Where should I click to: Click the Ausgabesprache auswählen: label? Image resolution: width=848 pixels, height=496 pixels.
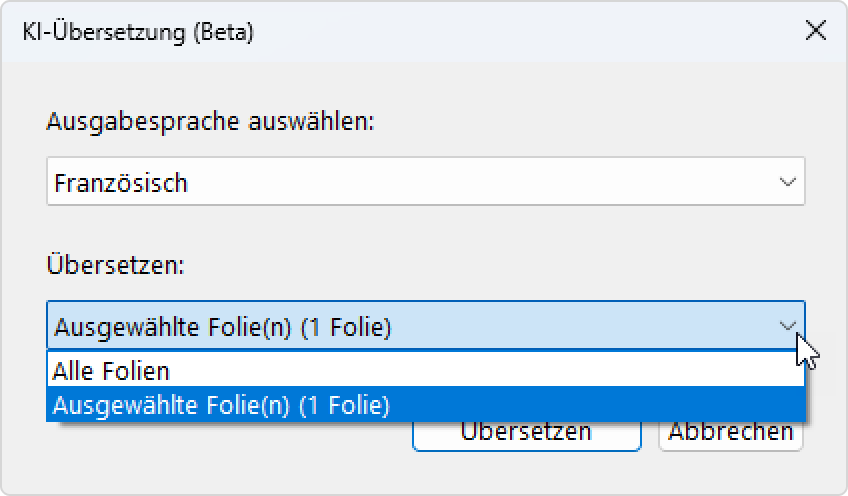[x=210, y=121]
